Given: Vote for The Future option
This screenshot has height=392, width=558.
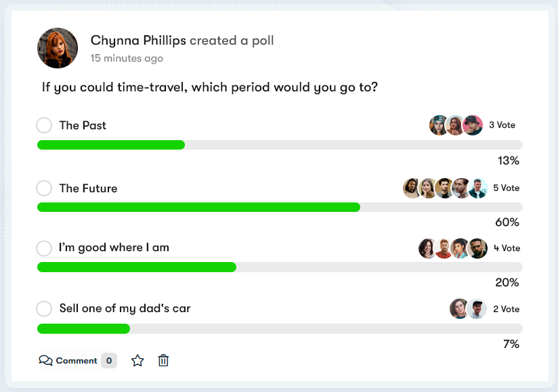Looking at the screenshot, I should pyautogui.click(x=44, y=188).
